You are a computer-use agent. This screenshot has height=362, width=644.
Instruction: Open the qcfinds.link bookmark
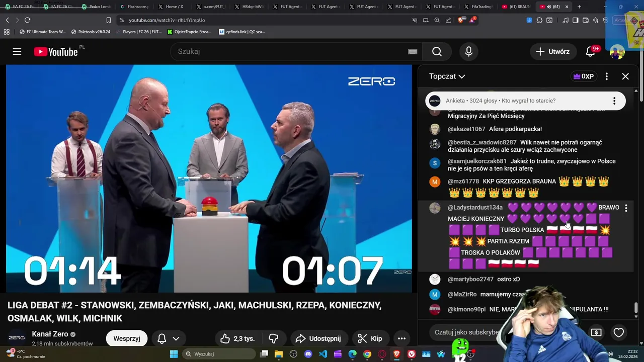(242, 32)
